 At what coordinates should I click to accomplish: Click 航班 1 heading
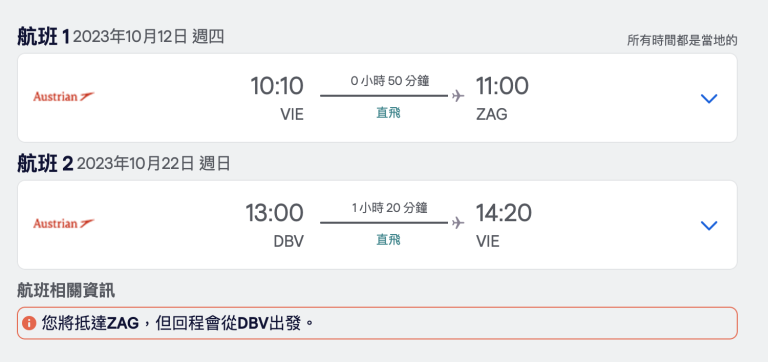44,37
